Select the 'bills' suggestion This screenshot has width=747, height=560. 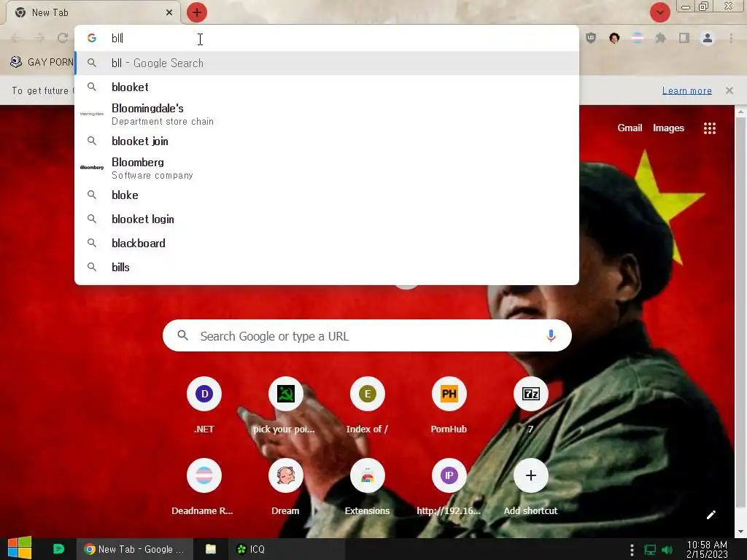326,267
